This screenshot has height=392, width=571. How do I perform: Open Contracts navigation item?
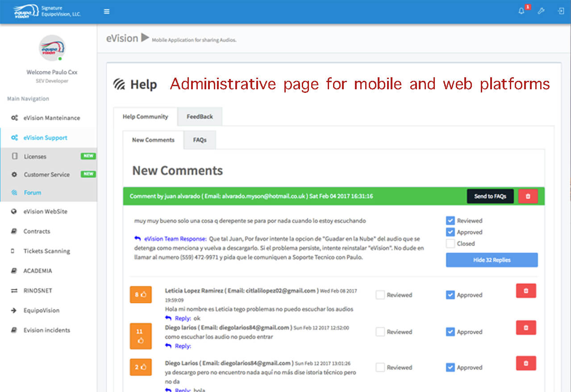(48, 231)
